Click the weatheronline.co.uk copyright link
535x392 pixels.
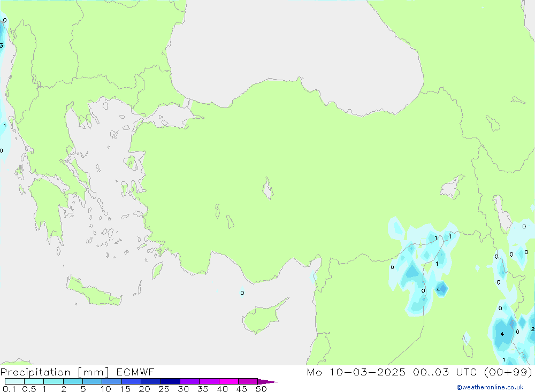pyautogui.click(x=490, y=387)
